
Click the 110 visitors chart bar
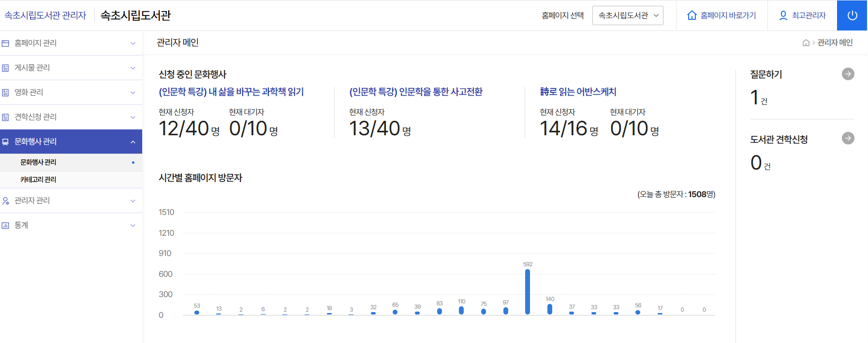(461, 310)
